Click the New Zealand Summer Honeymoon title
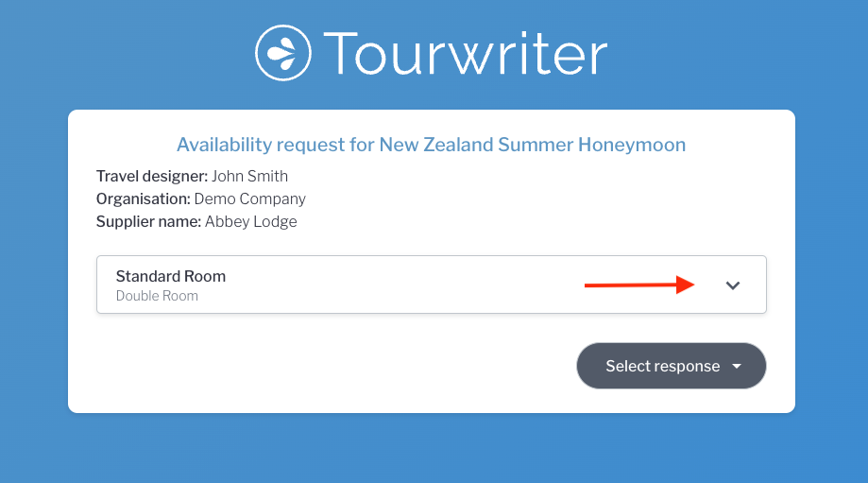 (x=532, y=145)
